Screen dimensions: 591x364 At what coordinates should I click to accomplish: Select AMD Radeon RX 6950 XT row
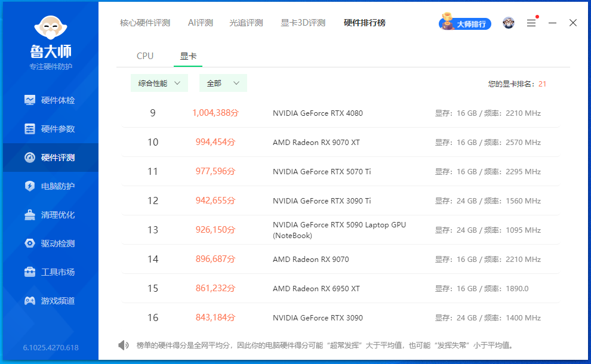[341, 288]
